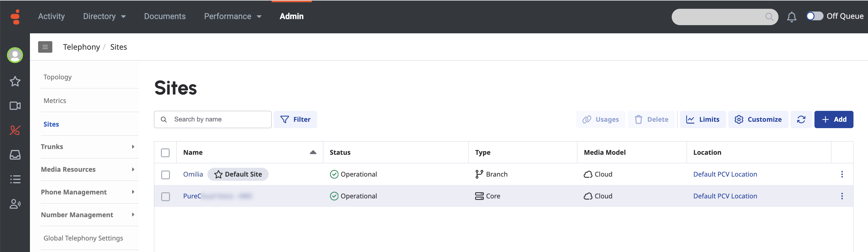Tick the select-all checkbox in header
Image resolution: width=868 pixels, height=252 pixels.
point(165,153)
